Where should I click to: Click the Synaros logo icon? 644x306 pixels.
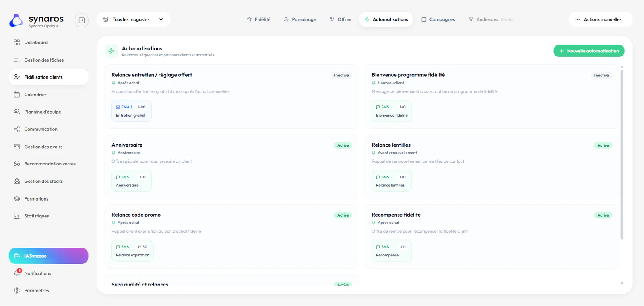[x=16, y=21]
